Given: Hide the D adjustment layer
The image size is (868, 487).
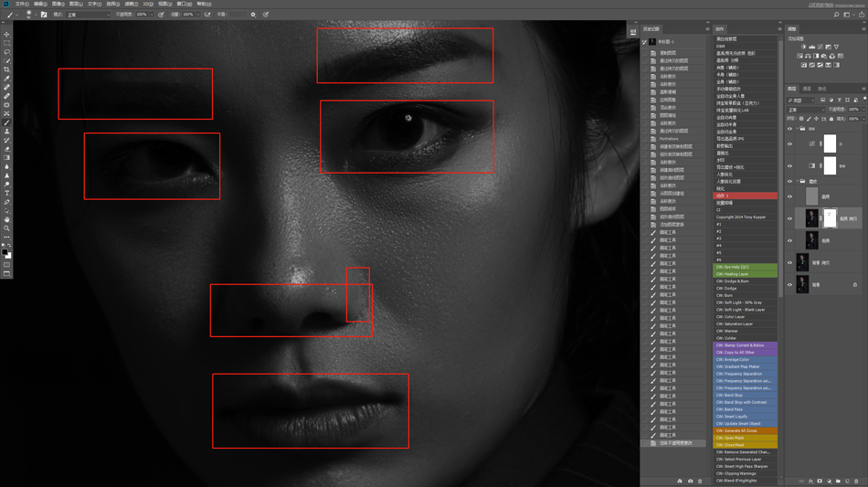Looking at the screenshot, I should click(x=790, y=143).
